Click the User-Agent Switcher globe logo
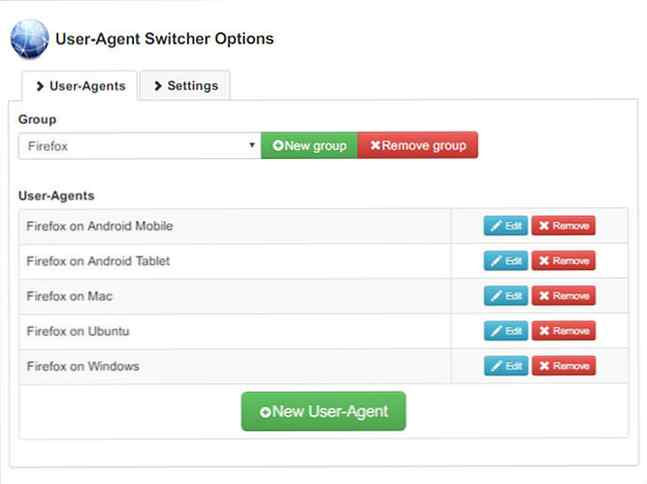Screen dimensions: 647x484 click(30, 39)
